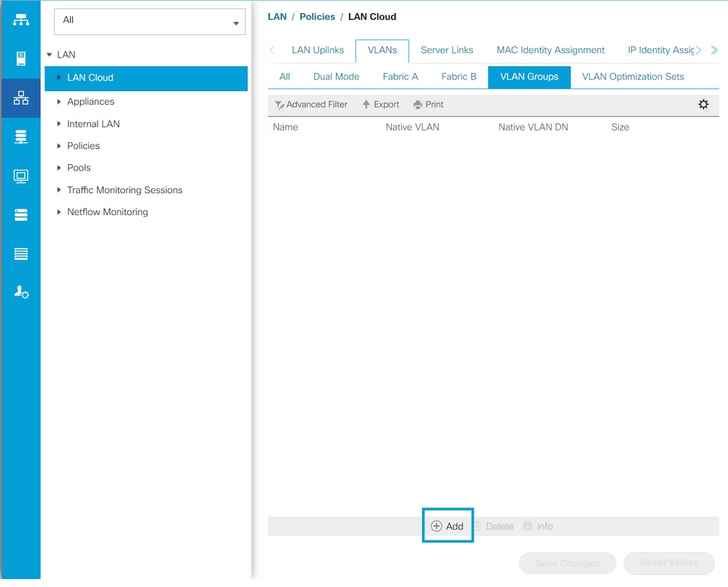Open the Print option for the table
Screen dimensions: 728x587
point(428,104)
